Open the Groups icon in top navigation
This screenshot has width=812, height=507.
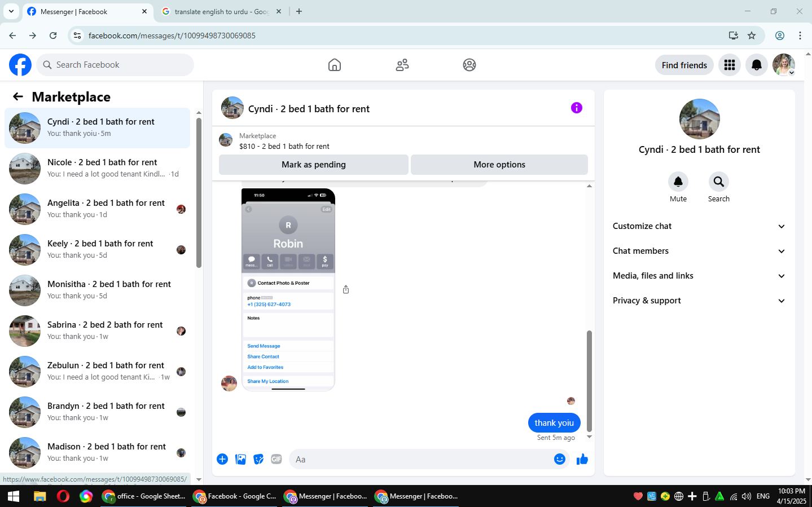[469, 65]
